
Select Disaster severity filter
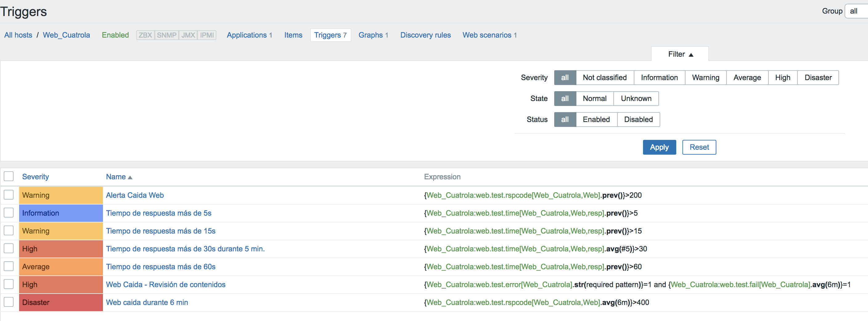(x=818, y=78)
